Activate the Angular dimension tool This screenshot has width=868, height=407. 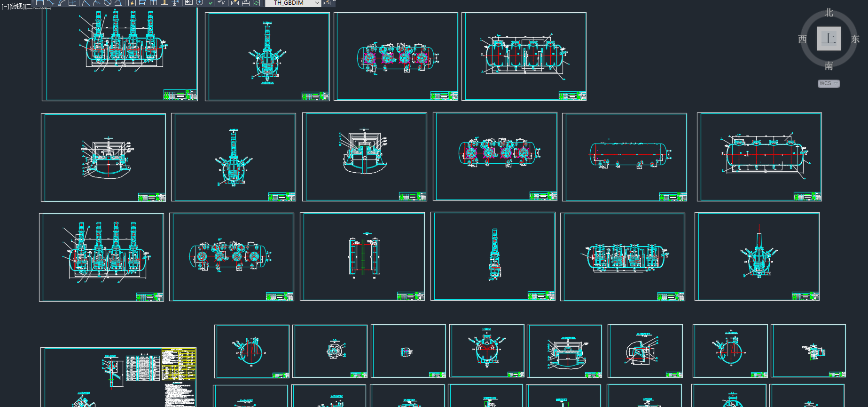pos(118,2)
